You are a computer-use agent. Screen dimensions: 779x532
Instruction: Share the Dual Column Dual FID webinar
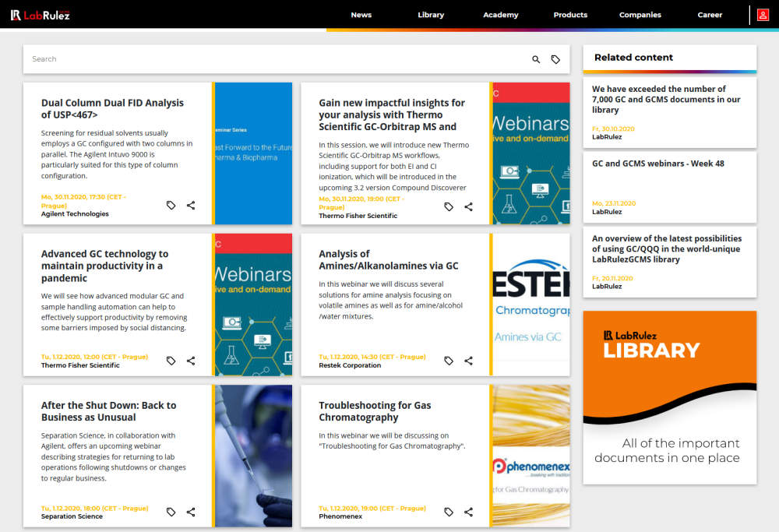coord(191,205)
